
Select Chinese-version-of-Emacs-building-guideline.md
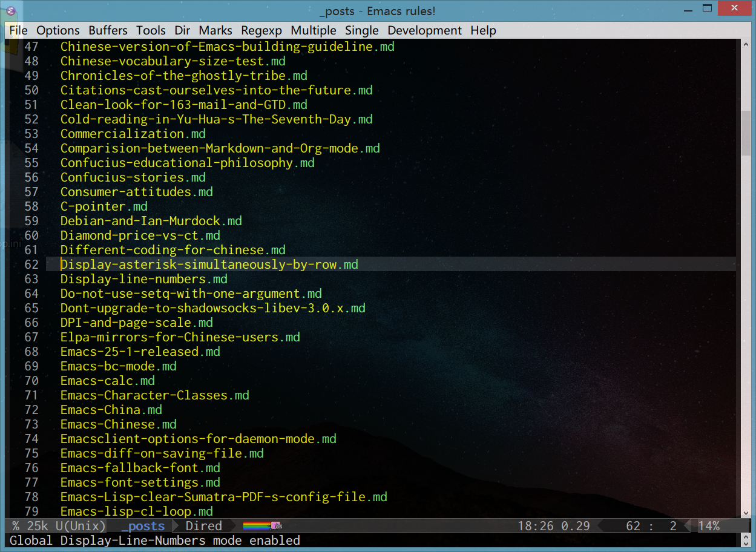pyautogui.click(x=228, y=47)
